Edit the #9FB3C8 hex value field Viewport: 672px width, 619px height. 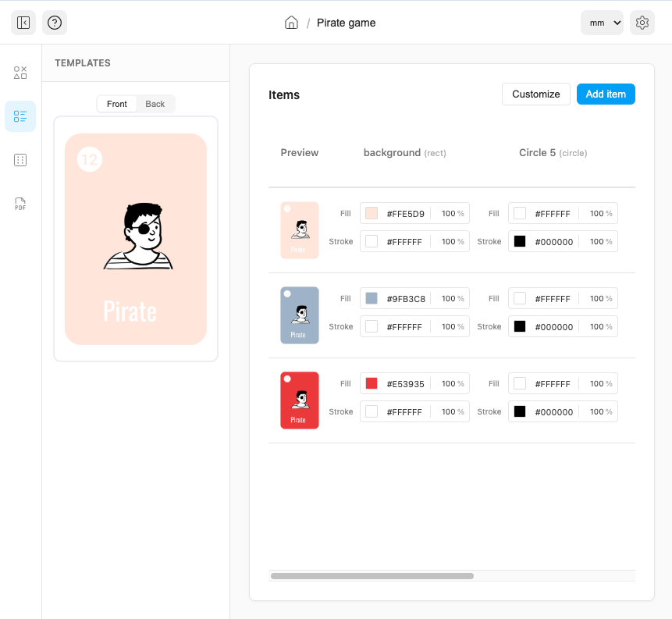[x=406, y=298]
